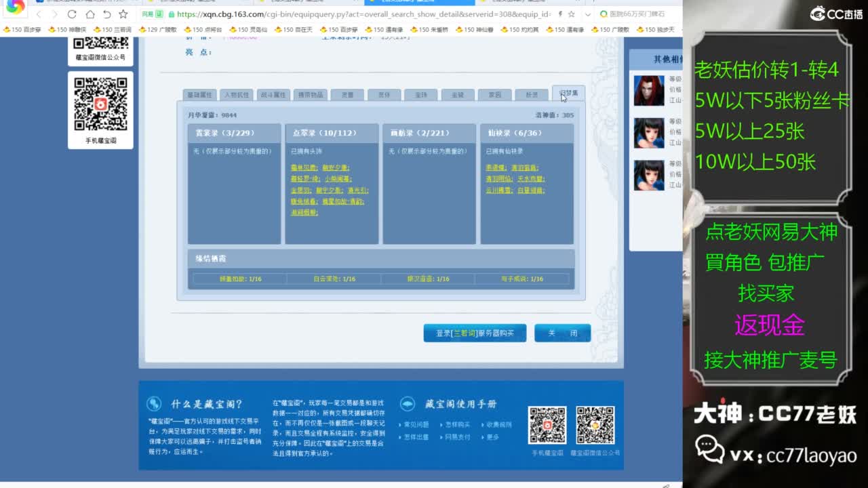
Task: Click the icon beside 藏宝阁使用手册
Action: [x=408, y=404]
